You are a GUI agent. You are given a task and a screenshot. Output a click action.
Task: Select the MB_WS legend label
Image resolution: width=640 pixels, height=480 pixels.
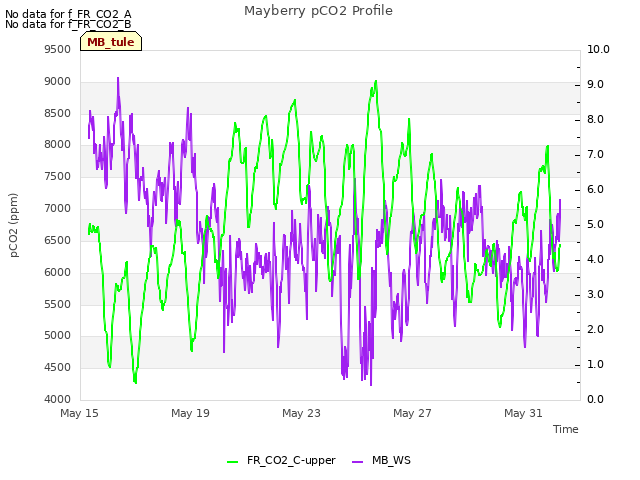[x=391, y=460]
